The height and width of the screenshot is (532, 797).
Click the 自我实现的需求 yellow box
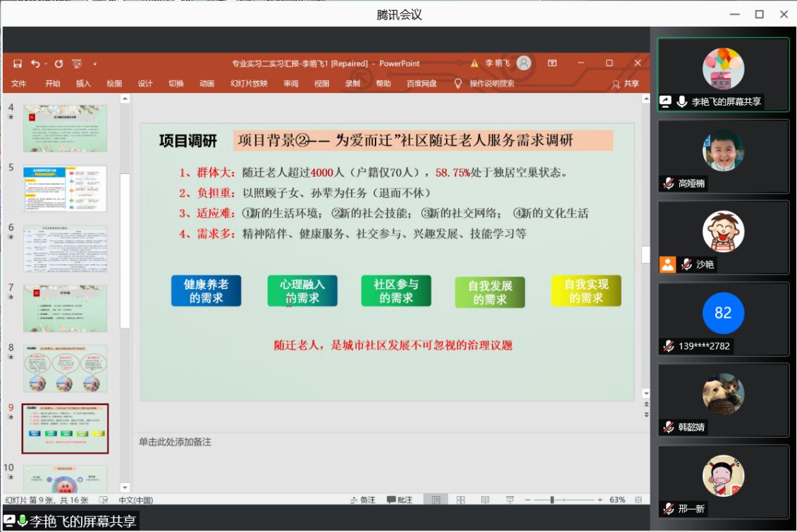[586, 290]
